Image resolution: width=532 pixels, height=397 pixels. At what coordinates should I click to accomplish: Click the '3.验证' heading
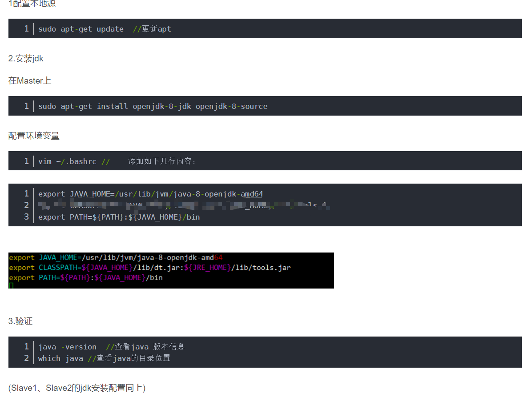[20, 321]
